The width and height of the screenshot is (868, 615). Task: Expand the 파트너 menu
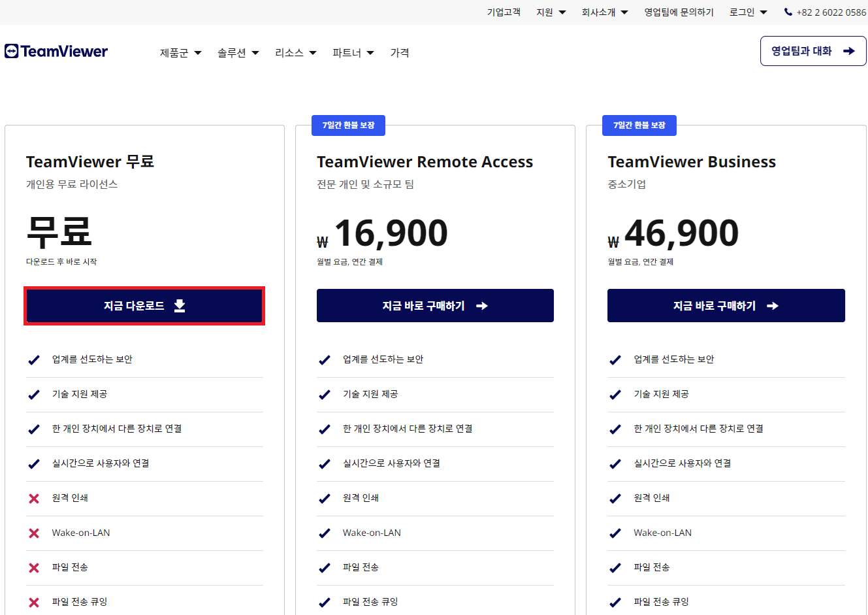tap(353, 53)
